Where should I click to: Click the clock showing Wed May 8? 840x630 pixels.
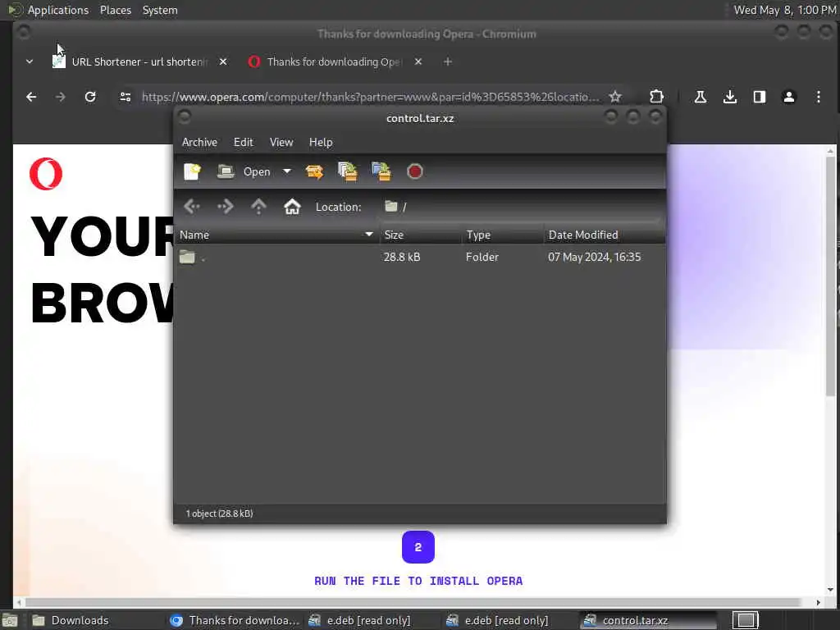click(x=784, y=10)
